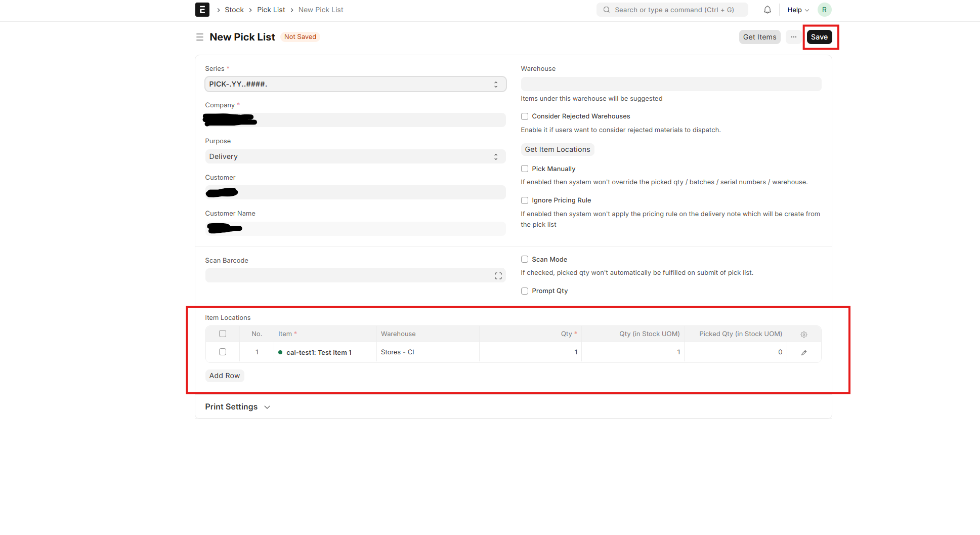Open the Series dropdown
This screenshot has height=535, width=980.
355,84
